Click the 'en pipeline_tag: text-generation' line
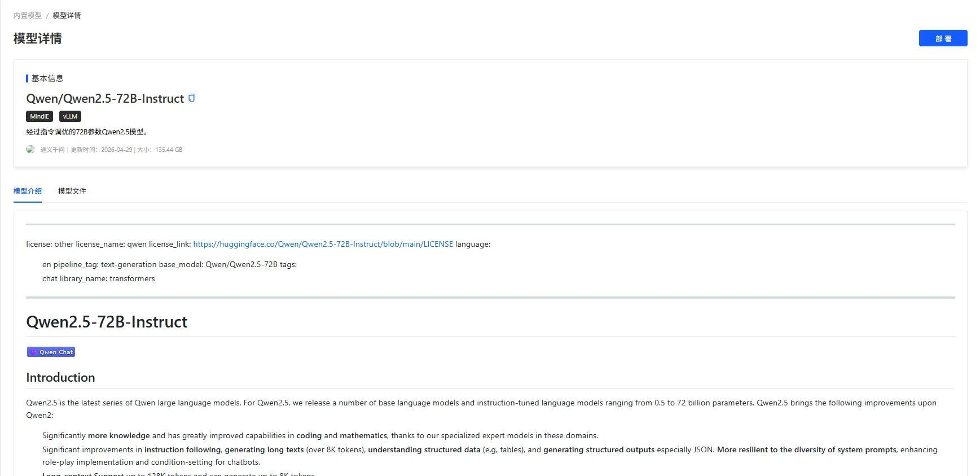Viewport: 980px width, 476px height. pos(169,264)
